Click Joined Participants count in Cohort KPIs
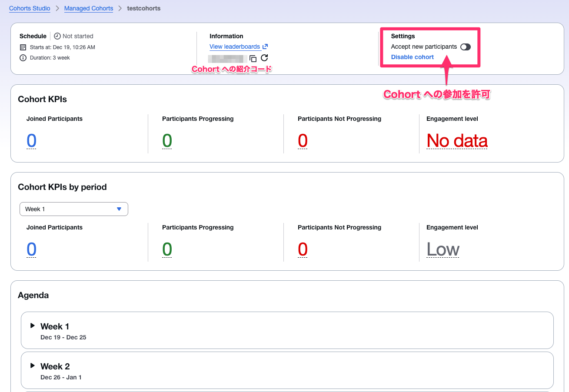Screen dimensions: 569x392 tap(31, 141)
